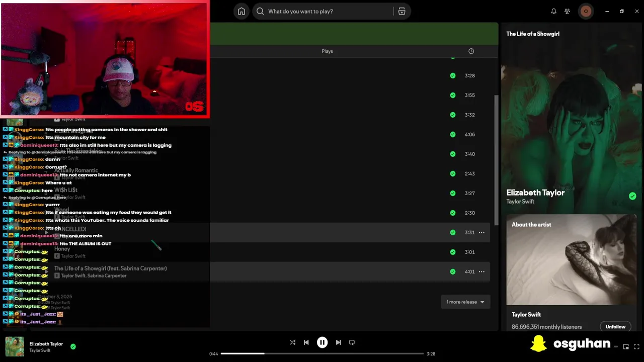Toggle the saved check for the 3:55 track
Viewport: 644px width, 362px height.
453,95
